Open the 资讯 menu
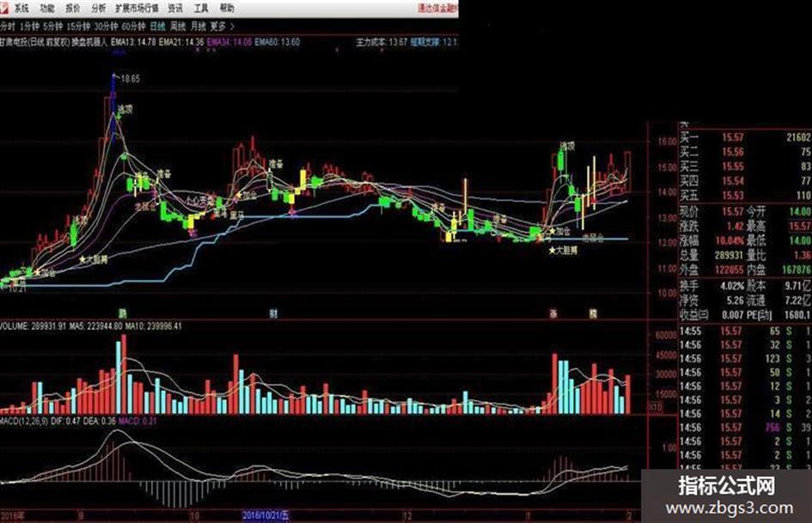 175,8
